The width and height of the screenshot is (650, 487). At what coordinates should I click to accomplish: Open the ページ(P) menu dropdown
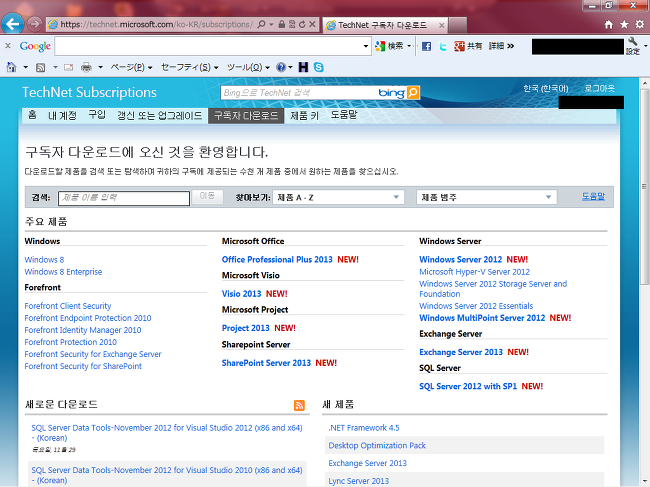pyautogui.click(x=131, y=67)
